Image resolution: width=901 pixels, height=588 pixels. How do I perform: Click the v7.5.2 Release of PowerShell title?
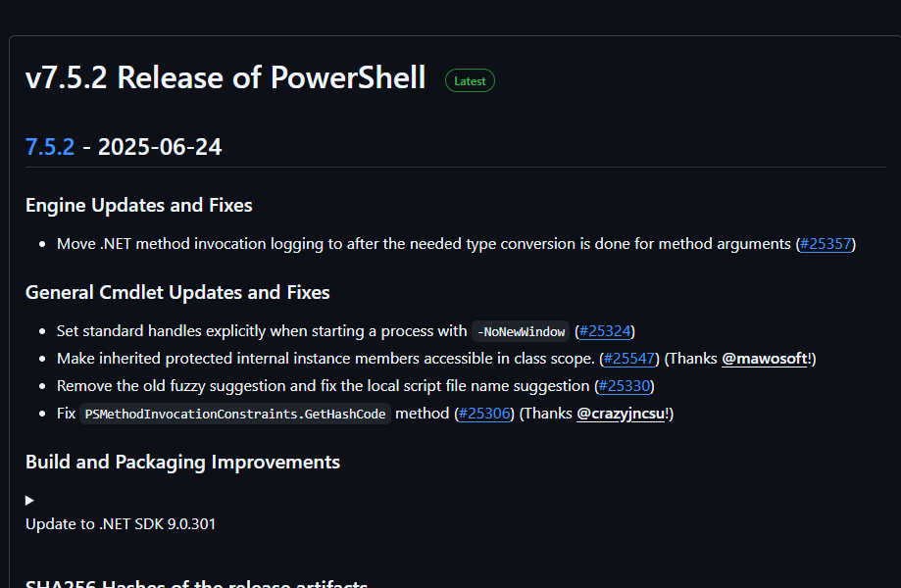click(225, 77)
